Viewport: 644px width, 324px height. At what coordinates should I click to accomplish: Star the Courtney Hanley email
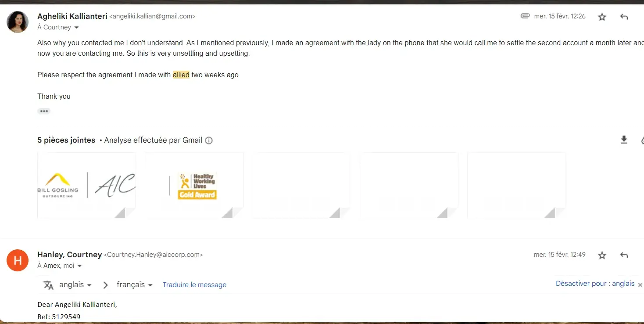coord(602,255)
